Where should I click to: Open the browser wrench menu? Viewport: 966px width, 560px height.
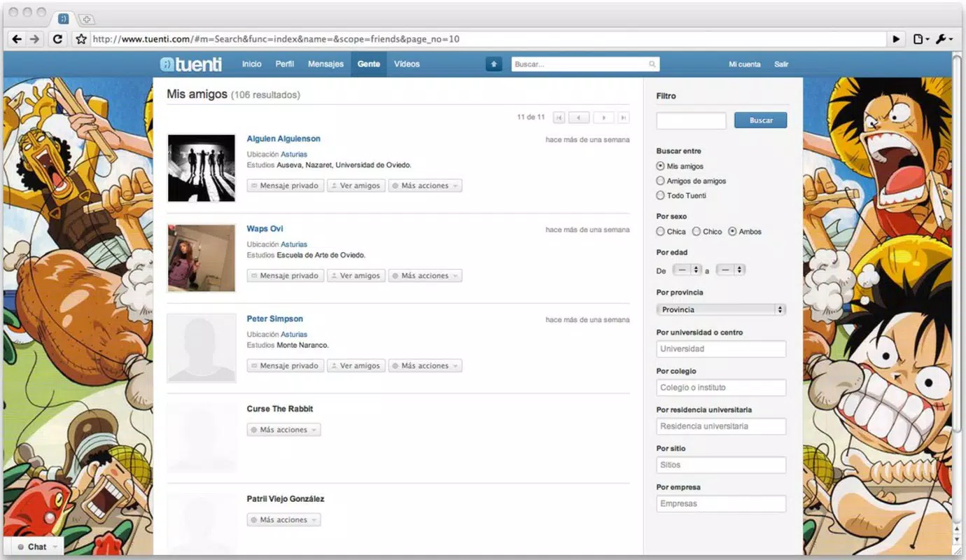click(x=944, y=39)
